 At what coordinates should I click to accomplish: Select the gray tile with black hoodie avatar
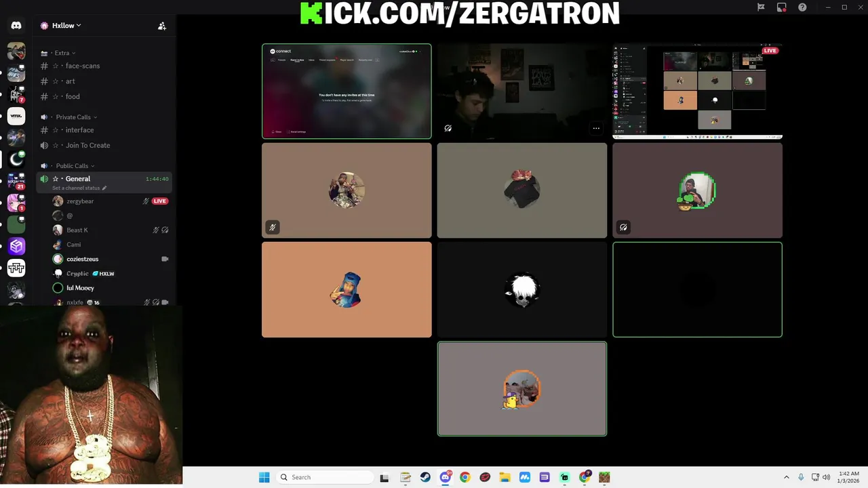tap(522, 190)
